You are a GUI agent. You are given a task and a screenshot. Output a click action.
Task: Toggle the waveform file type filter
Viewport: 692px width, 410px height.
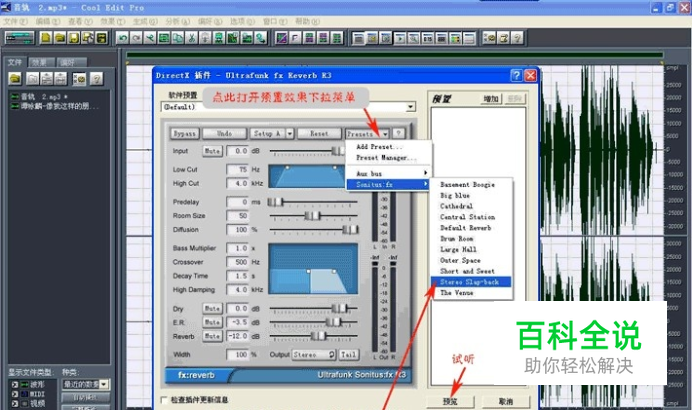pos(15,384)
